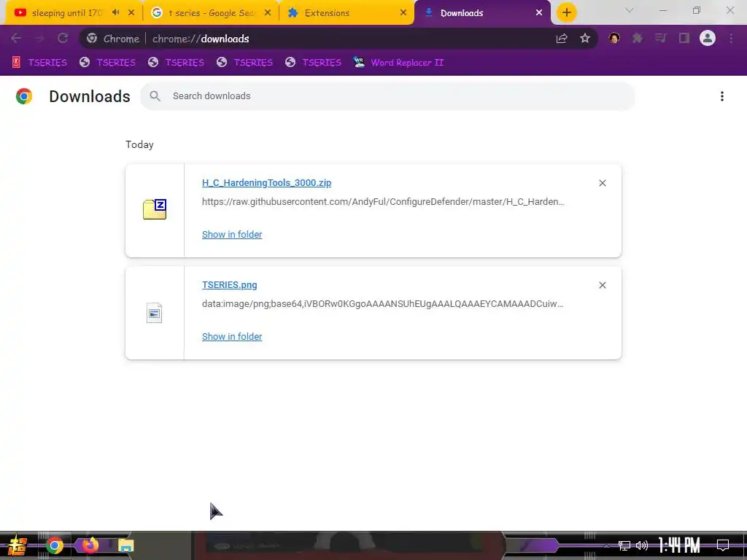This screenshot has width=747, height=560.
Task: Open the H_C_HardeningTools_3000.zip file link
Action: (266, 183)
